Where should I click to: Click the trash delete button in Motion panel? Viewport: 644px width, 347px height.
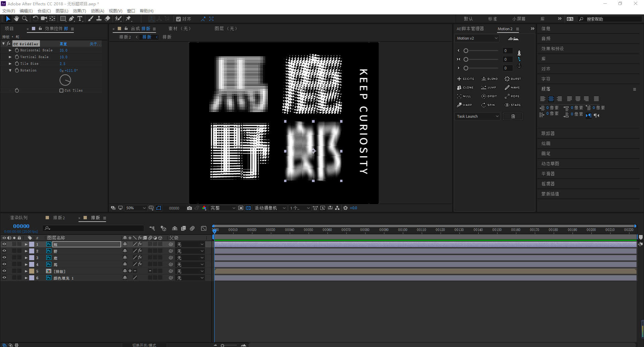click(x=513, y=116)
